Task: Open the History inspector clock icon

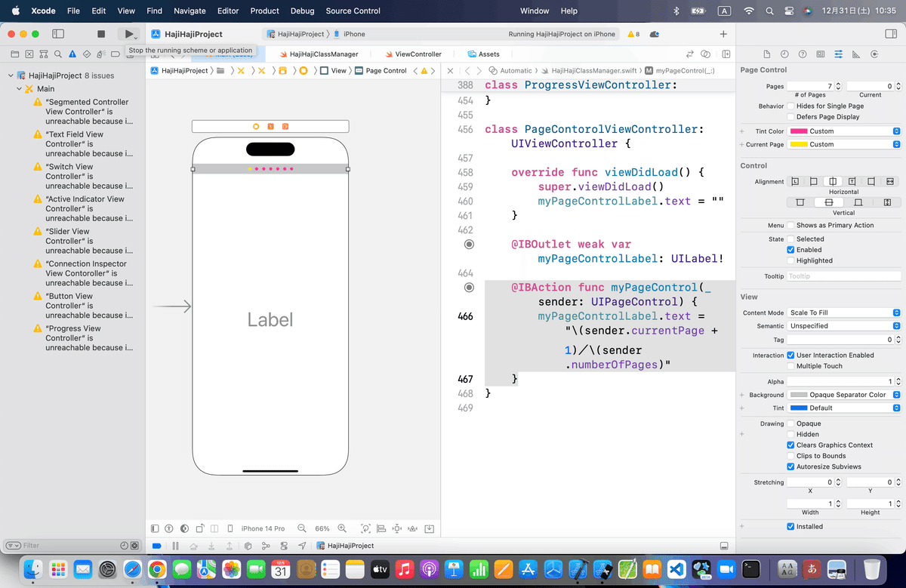Action: coord(784,54)
